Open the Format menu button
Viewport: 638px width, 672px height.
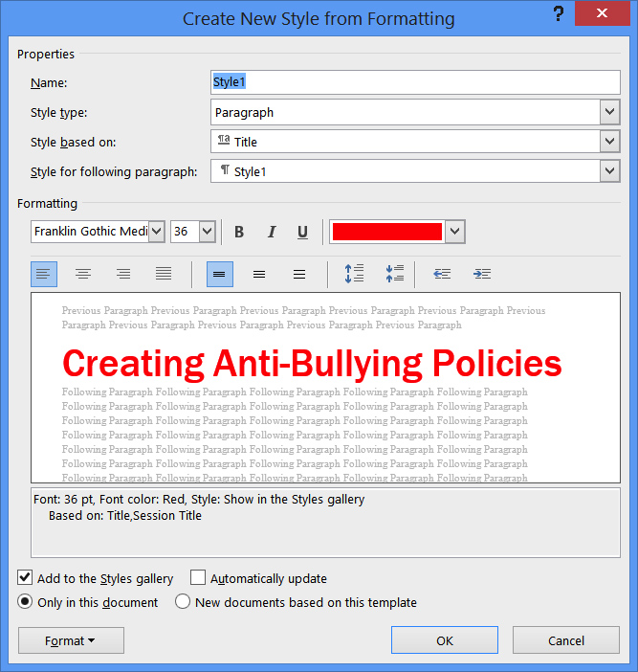(71, 640)
